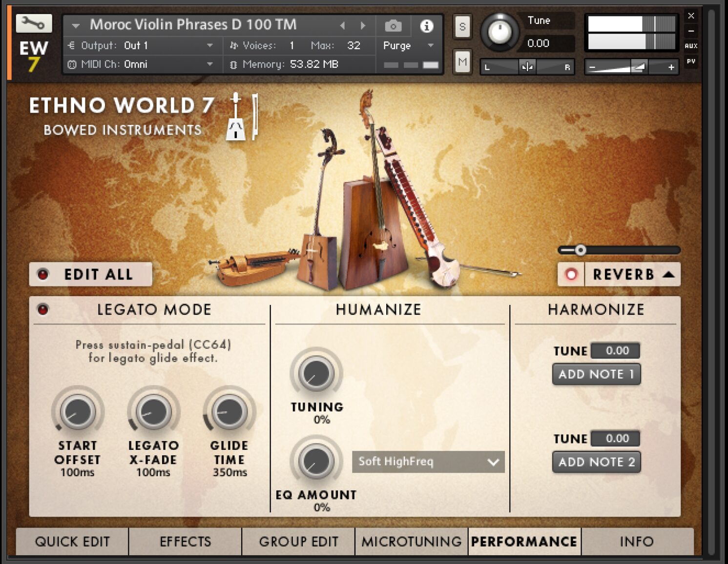Click the Edit All button
This screenshot has height=564, width=728.
pos(91,274)
